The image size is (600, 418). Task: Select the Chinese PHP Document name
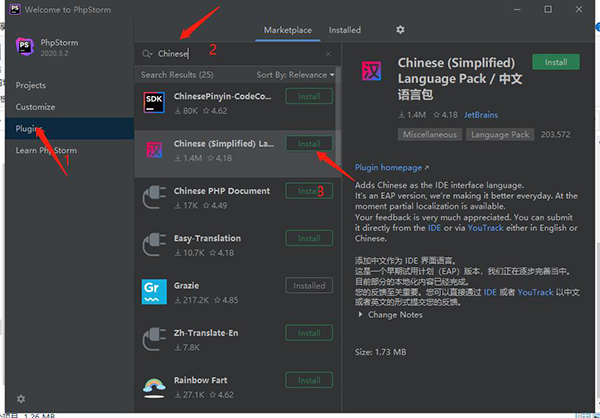[222, 191]
